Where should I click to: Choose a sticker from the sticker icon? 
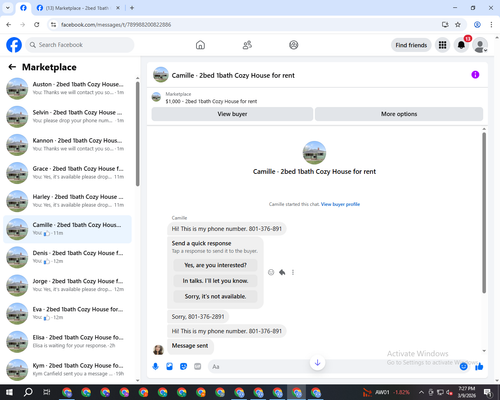click(x=184, y=367)
